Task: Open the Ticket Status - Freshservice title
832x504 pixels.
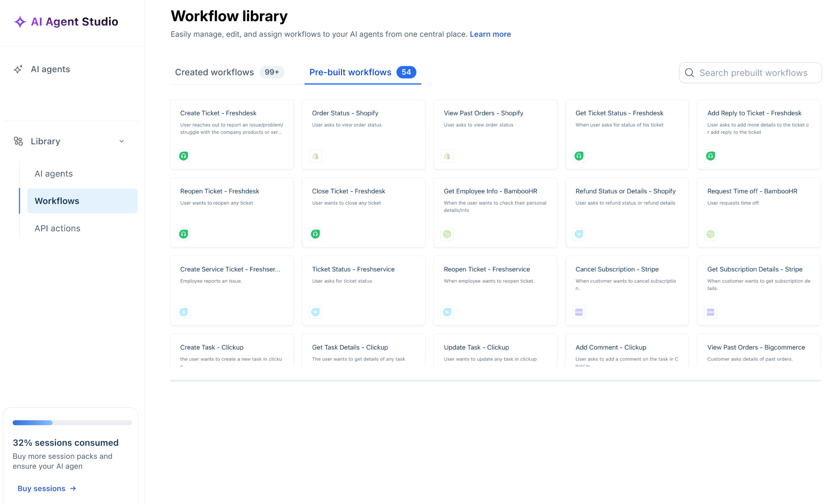Action: [x=353, y=269]
